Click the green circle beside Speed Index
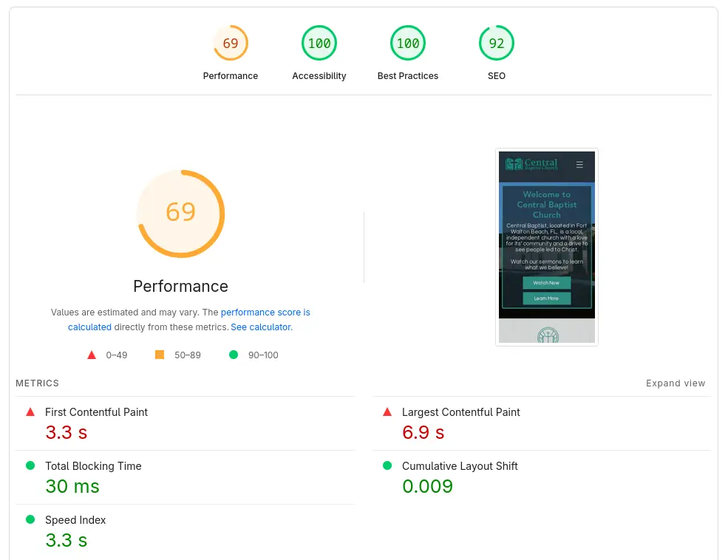Viewport: 728px width, 560px height. 29,519
